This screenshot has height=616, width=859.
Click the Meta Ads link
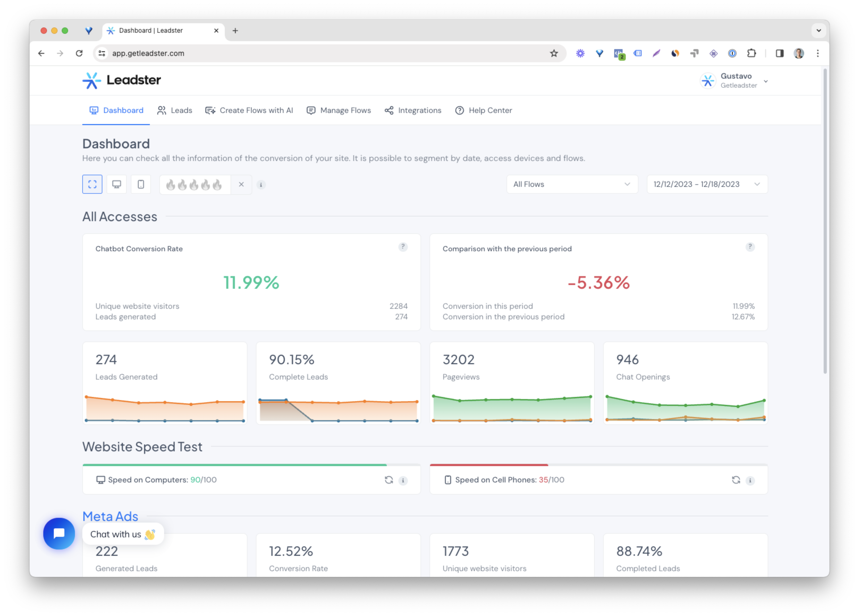110,516
